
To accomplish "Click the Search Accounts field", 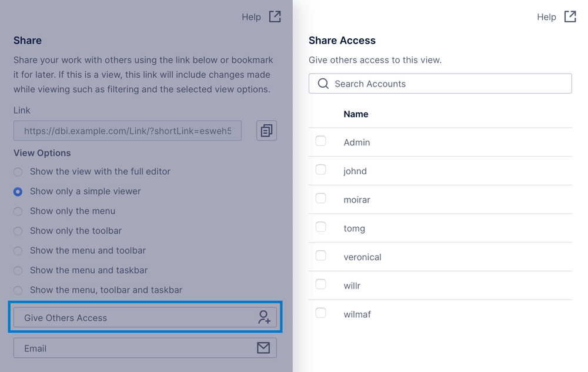I will (x=447, y=84).
